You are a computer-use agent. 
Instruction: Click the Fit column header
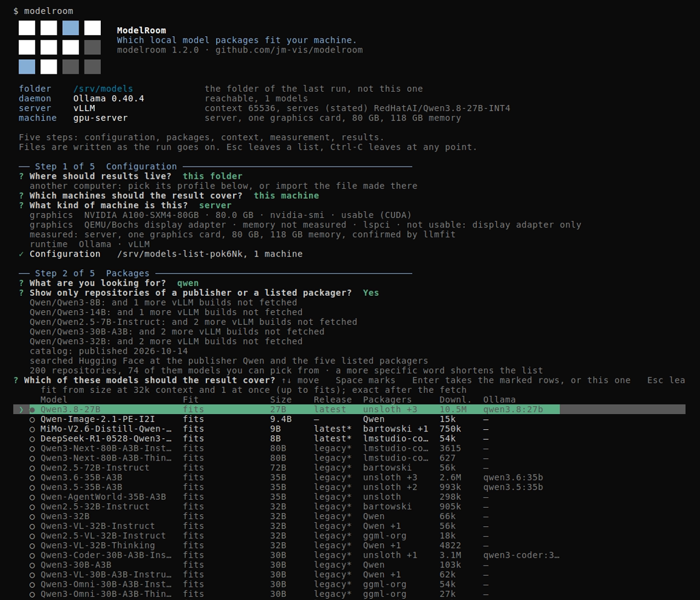[x=191, y=400]
